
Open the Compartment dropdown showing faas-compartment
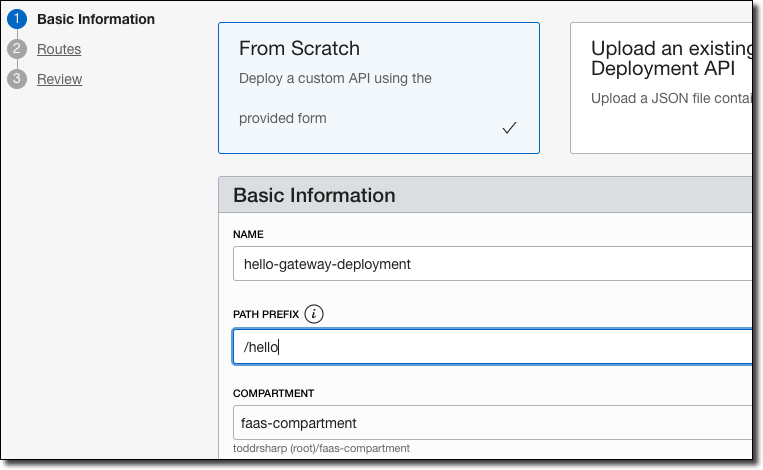[492, 423]
